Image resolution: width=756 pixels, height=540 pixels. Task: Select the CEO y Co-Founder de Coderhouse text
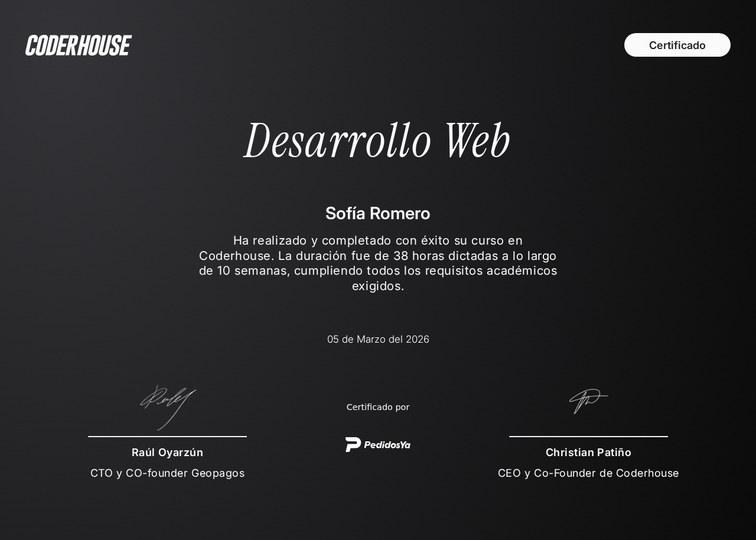coord(588,473)
